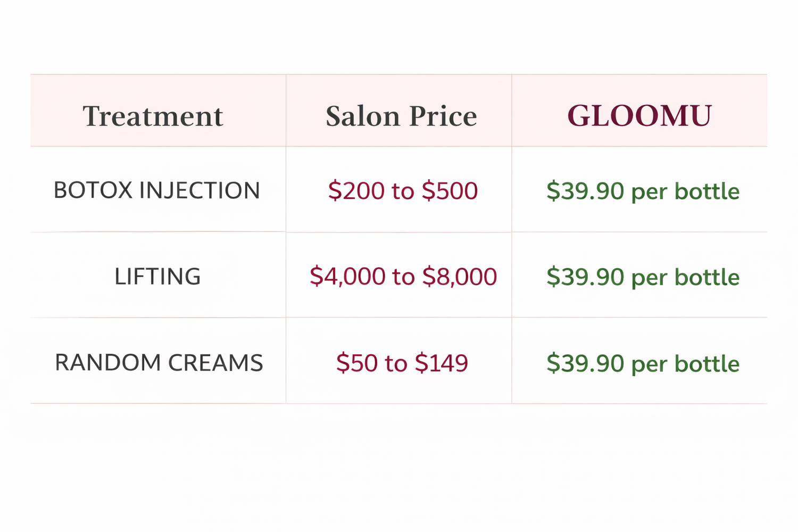Select the $500 salon price amount

click(x=450, y=191)
